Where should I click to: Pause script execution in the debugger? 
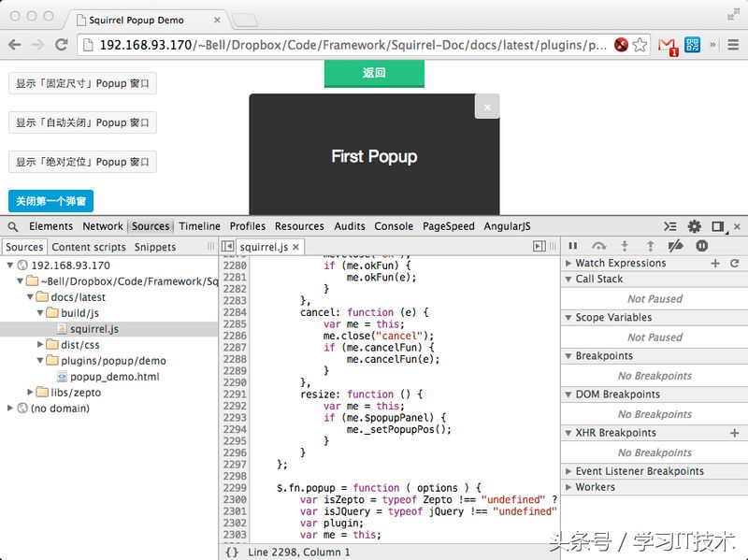[x=573, y=246]
